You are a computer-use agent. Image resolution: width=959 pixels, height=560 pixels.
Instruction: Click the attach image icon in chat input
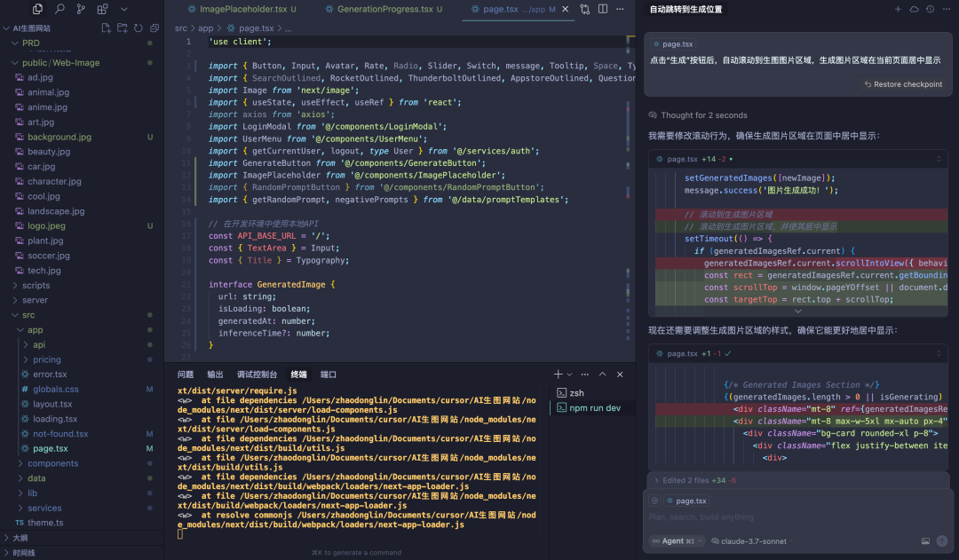pyautogui.click(x=925, y=541)
